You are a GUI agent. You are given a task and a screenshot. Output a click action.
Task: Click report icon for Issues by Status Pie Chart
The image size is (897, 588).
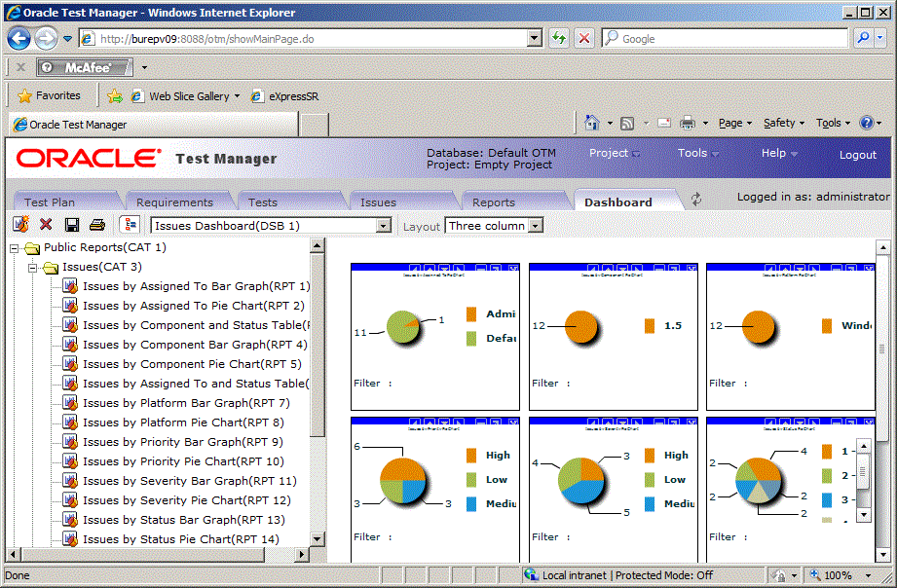70,539
